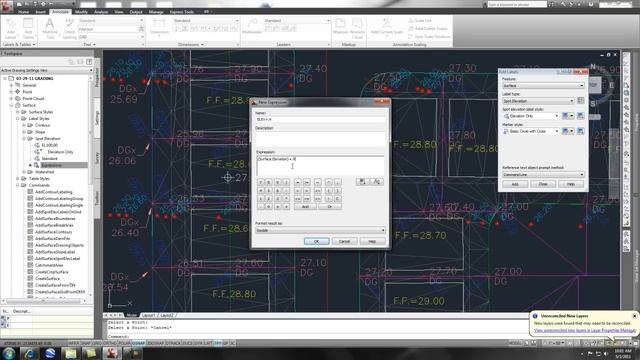Image resolution: width=640 pixels, height=360 pixels.
Task: Open Label type dropdown showing Spot Elevation
Action: click(x=538, y=100)
